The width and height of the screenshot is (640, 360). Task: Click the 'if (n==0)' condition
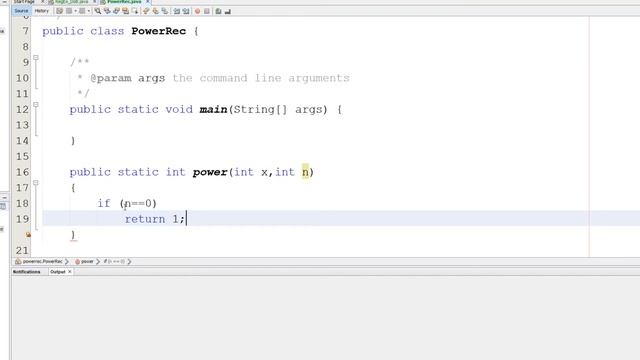click(127, 203)
